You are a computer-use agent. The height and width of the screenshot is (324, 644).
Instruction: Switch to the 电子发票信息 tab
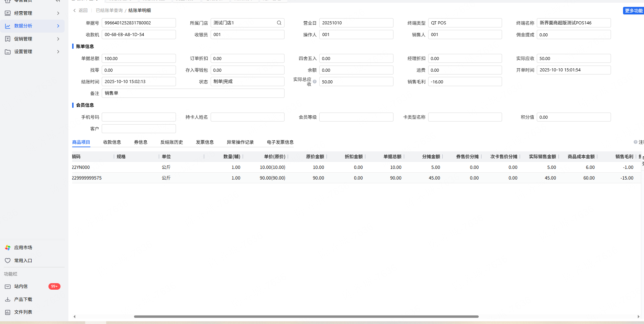[280, 142]
